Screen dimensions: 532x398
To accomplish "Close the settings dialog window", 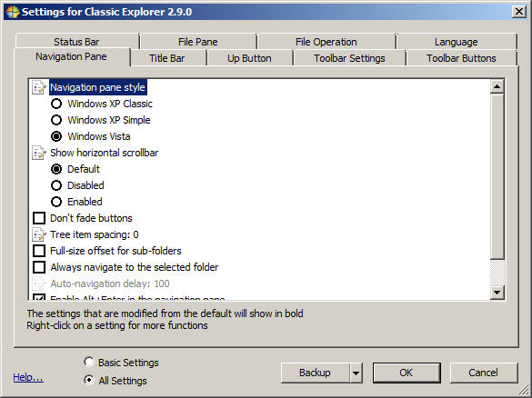I will point(519,12).
